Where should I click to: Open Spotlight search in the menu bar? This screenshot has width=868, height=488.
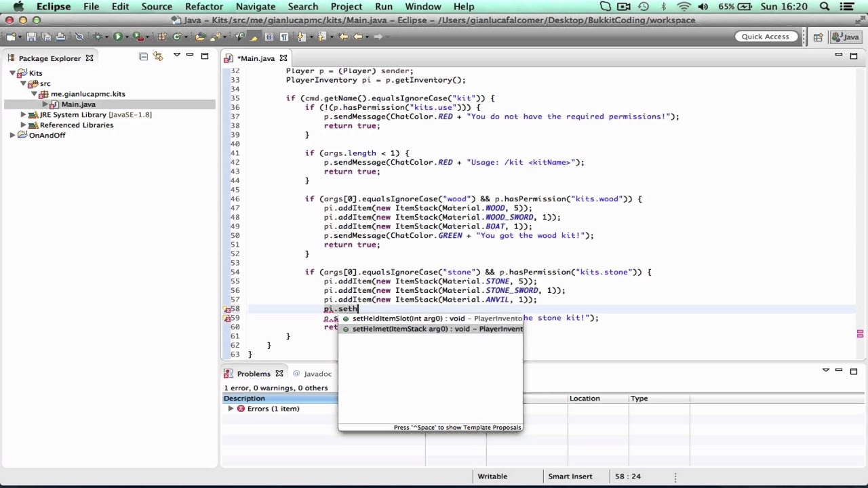click(x=825, y=7)
